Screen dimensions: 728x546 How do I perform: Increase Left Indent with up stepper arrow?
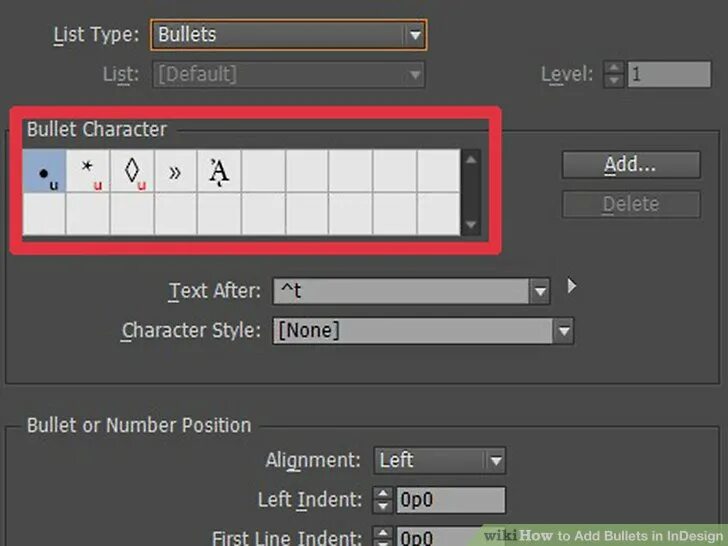tap(383, 494)
